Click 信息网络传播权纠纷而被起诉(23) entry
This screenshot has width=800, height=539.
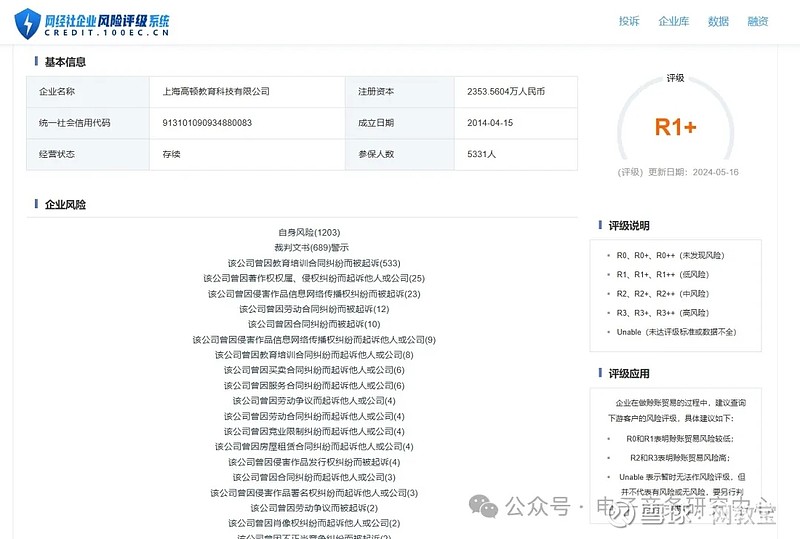[314, 294]
